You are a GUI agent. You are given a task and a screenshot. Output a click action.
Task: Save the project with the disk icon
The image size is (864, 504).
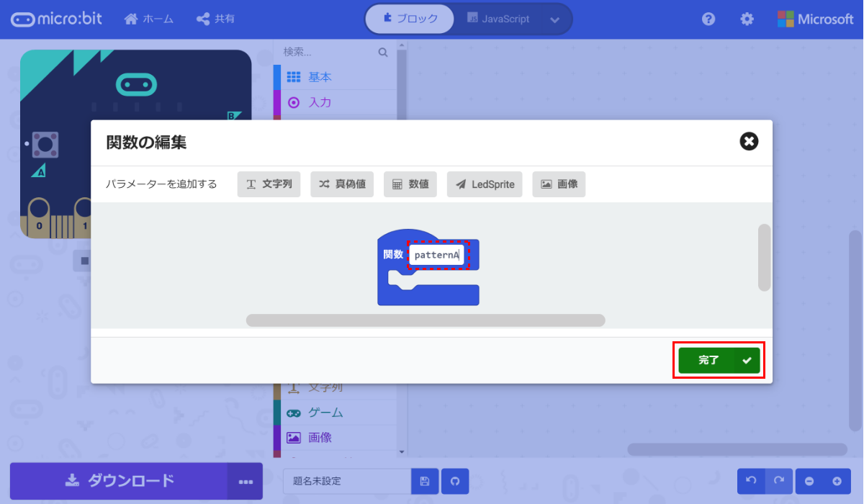click(424, 481)
